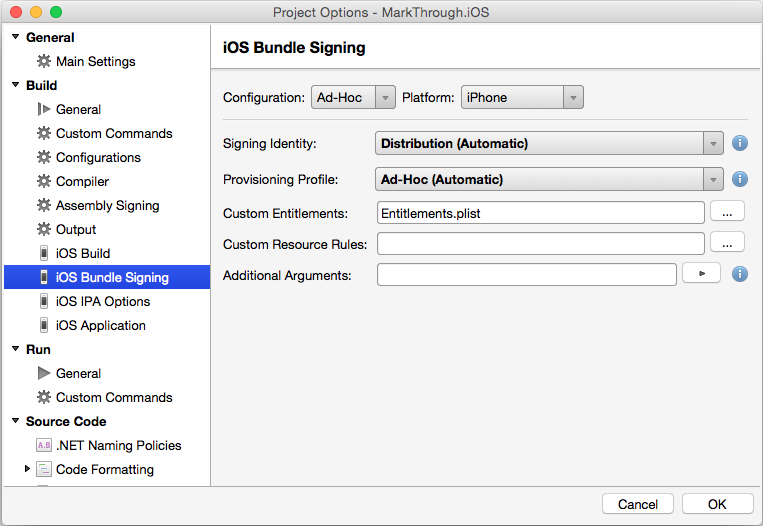Click the info icon beside Provisioning Profile
The width and height of the screenshot is (763, 526).
pos(740,179)
